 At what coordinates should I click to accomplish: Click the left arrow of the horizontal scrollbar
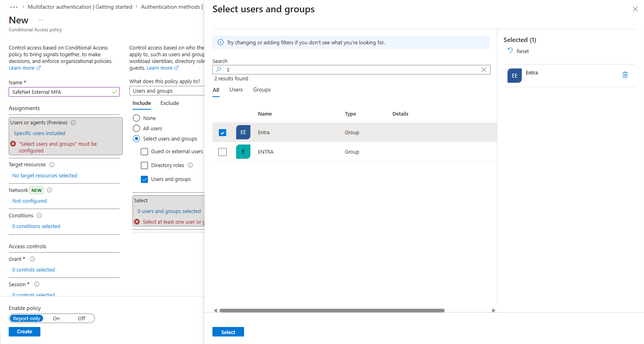pos(216,310)
